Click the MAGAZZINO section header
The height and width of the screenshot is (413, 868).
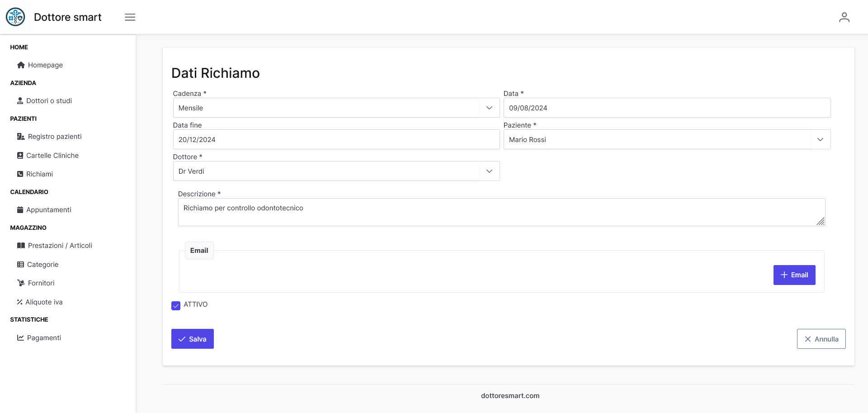28,228
